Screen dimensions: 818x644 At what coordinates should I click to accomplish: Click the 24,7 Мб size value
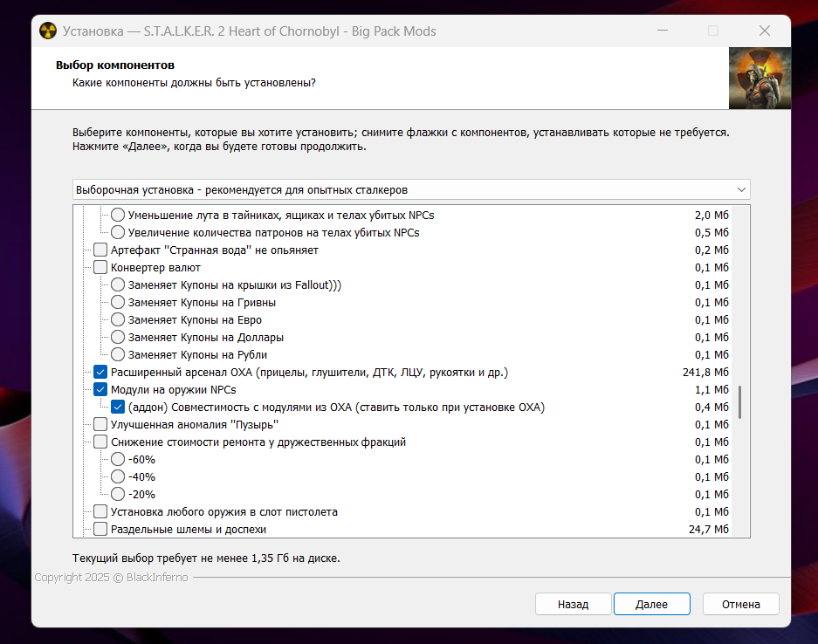click(x=709, y=530)
